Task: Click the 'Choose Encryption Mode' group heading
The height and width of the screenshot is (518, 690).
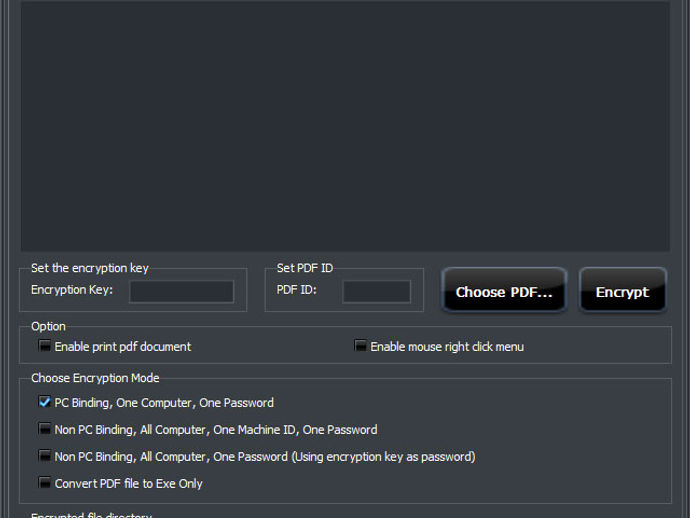Action: (x=95, y=378)
